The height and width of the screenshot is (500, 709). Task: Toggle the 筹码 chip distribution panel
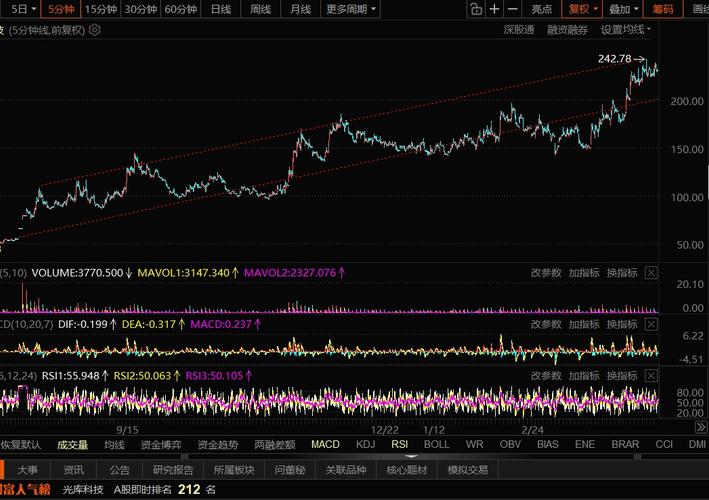tap(661, 9)
